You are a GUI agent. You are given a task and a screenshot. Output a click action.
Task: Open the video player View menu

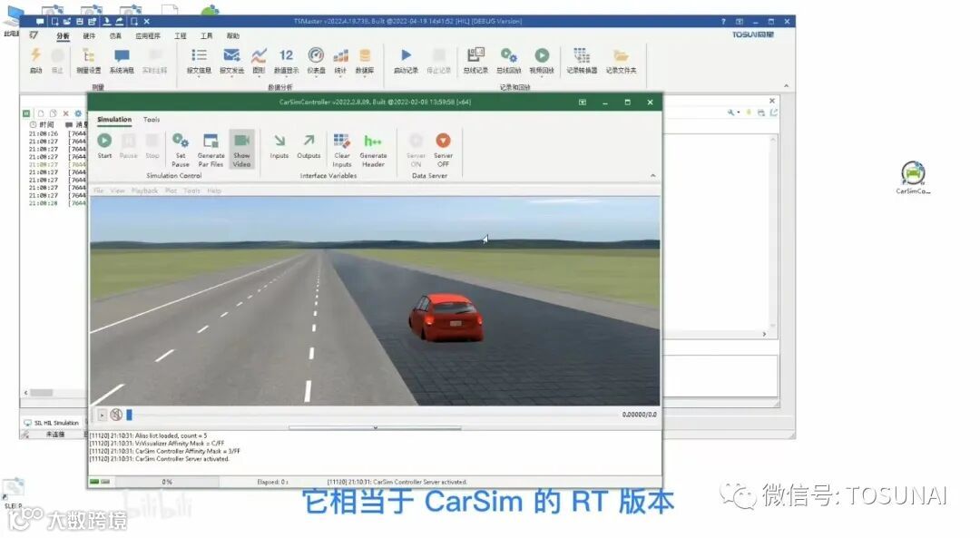(x=117, y=191)
